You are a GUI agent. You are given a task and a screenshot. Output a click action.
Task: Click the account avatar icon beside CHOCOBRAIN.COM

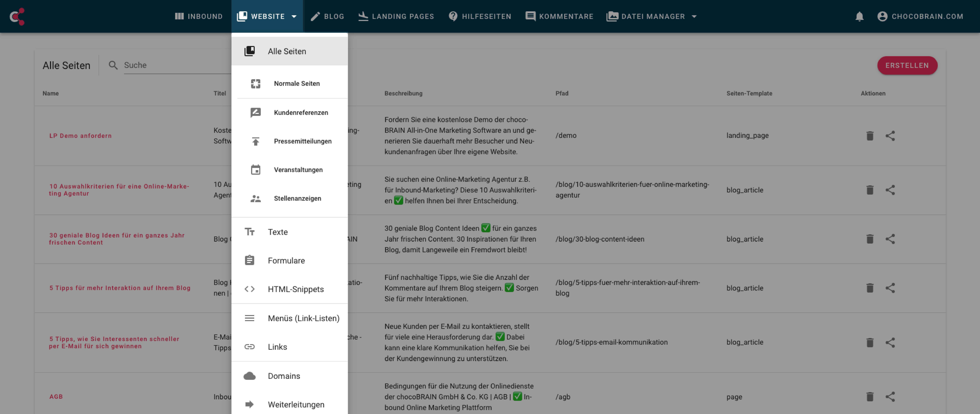pyautogui.click(x=882, y=16)
